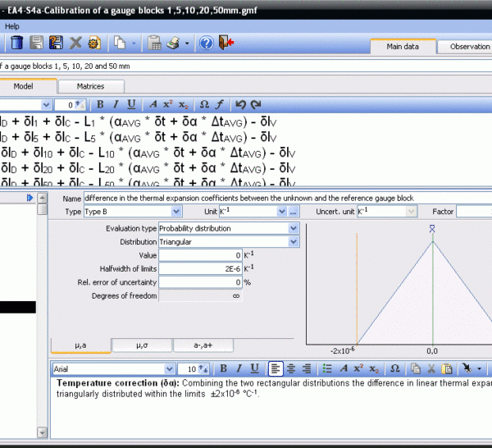Insert symbol with Omega icon in equation toolbar
Viewport: 492px width, 448px height.
coord(205,104)
